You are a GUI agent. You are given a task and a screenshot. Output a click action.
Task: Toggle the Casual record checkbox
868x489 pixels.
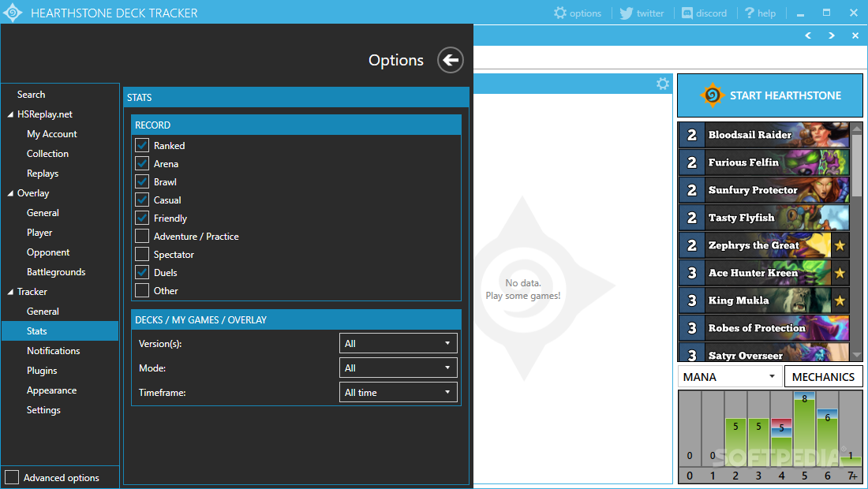pos(142,200)
